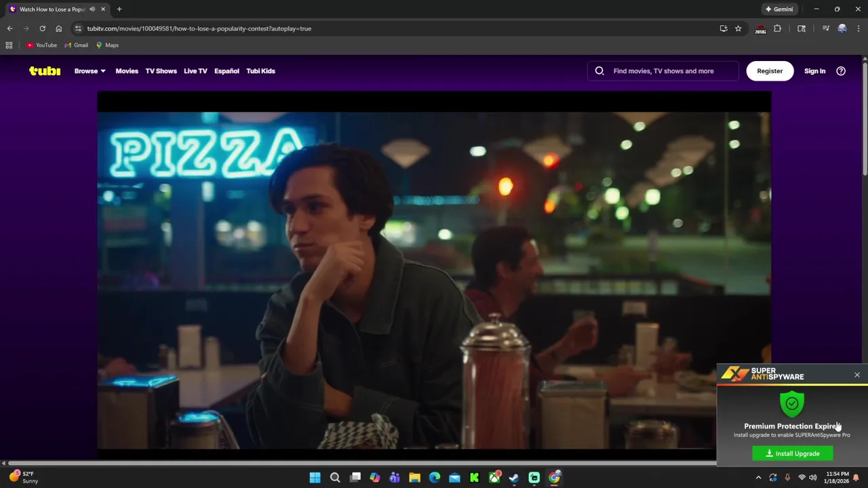This screenshot has height=488, width=868.
Task: Open the YouTube bookmark
Action: (41, 45)
